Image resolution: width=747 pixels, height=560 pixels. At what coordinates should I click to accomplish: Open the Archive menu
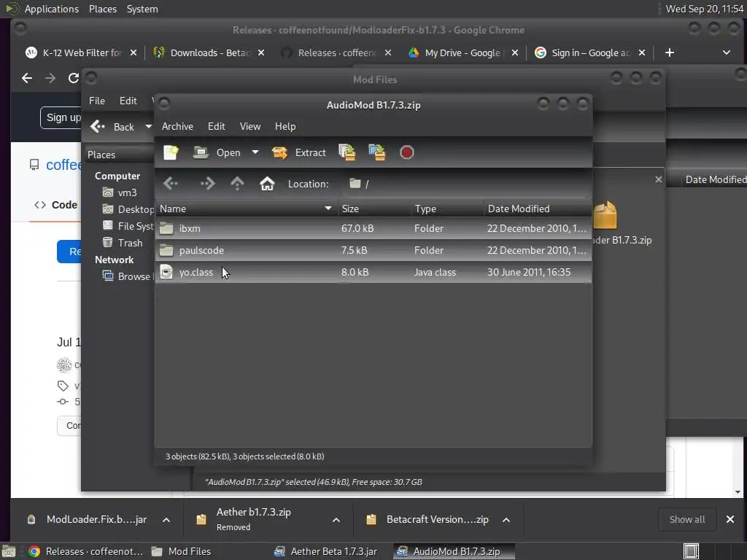tap(177, 126)
